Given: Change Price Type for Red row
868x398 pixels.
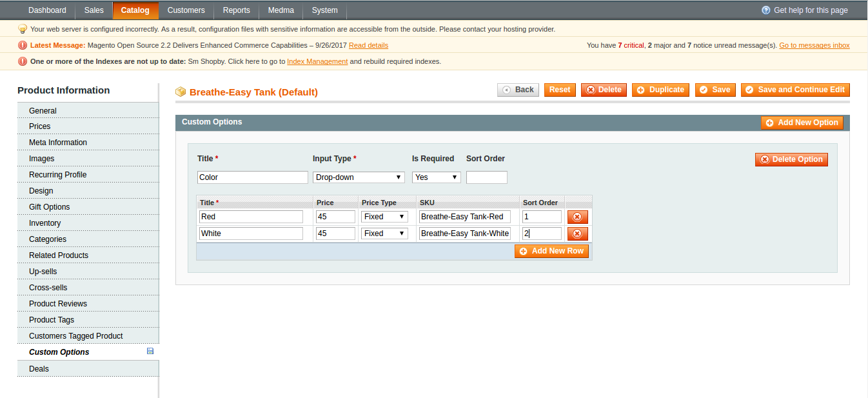Looking at the screenshot, I should click(x=384, y=217).
